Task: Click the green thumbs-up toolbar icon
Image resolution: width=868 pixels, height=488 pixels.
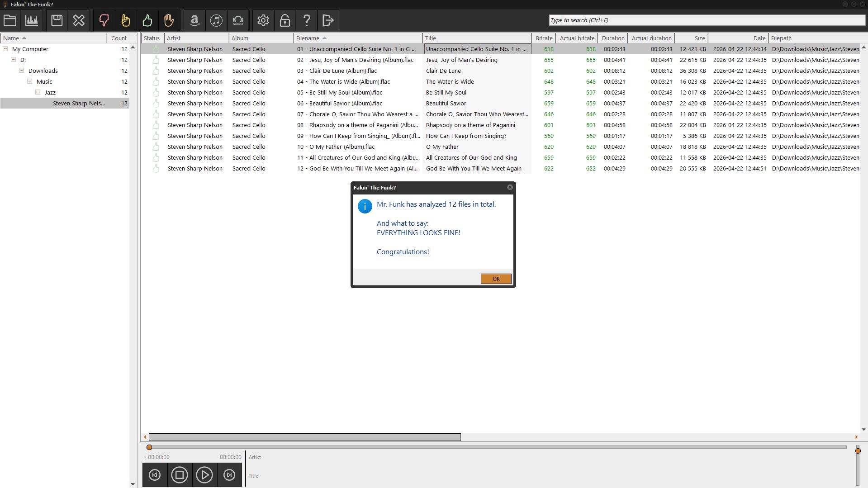Action: pos(147,20)
